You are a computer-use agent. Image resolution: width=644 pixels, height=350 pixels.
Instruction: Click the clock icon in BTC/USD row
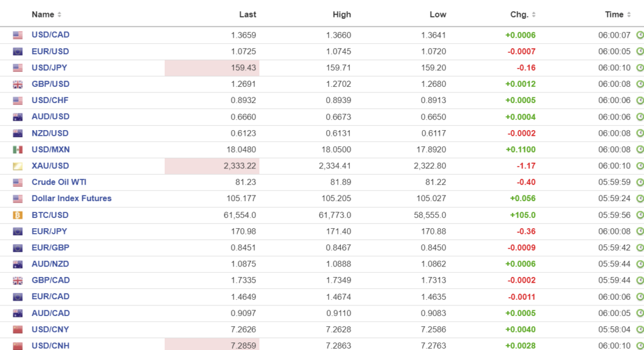click(640, 215)
